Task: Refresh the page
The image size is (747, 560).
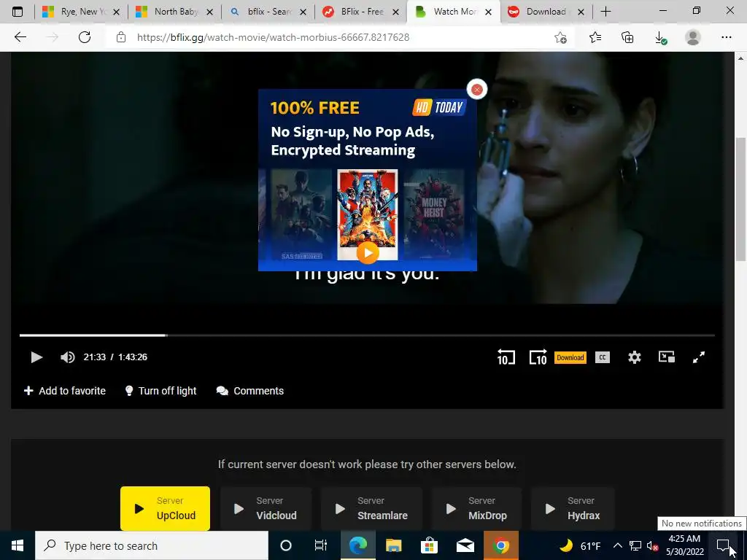Action: [85, 37]
